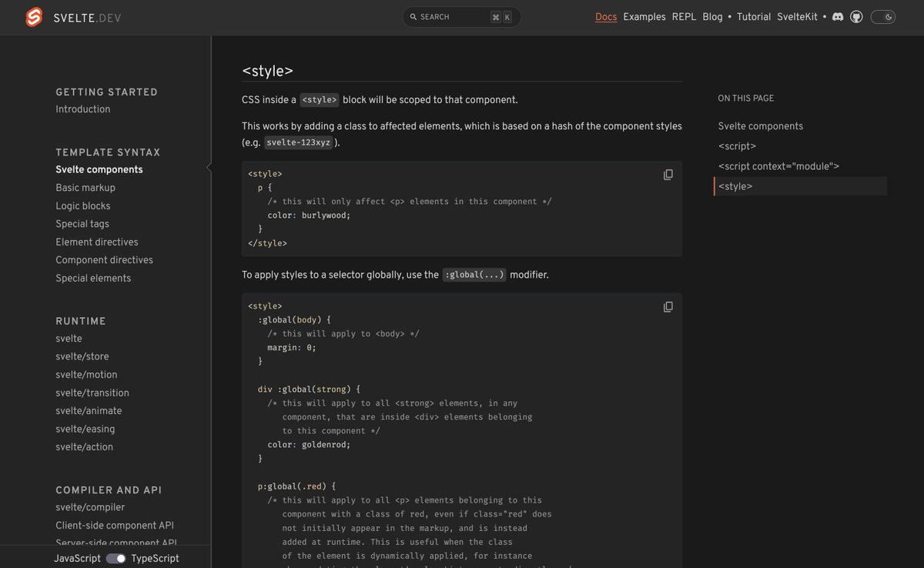Open the Docs nav item
924x568 pixels.
[606, 17]
